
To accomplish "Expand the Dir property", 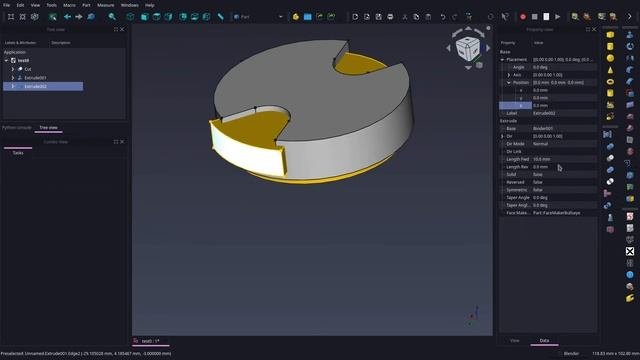I will (x=502, y=136).
